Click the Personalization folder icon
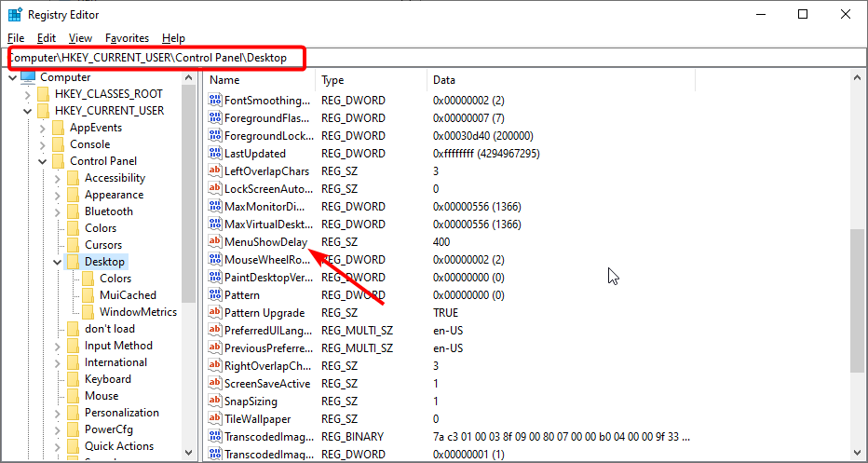Viewport: 868px width, 463px height. [x=73, y=413]
